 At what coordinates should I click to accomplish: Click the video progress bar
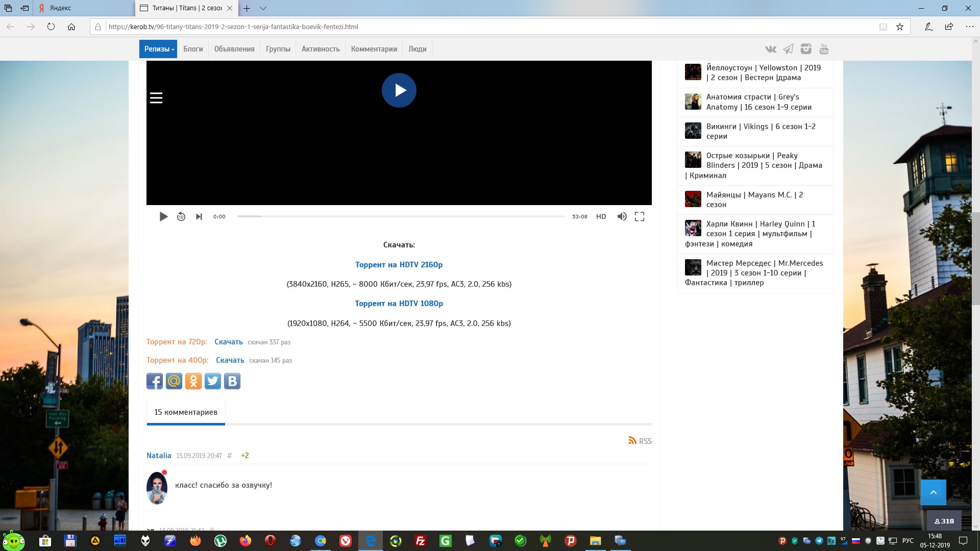coord(401,217)
